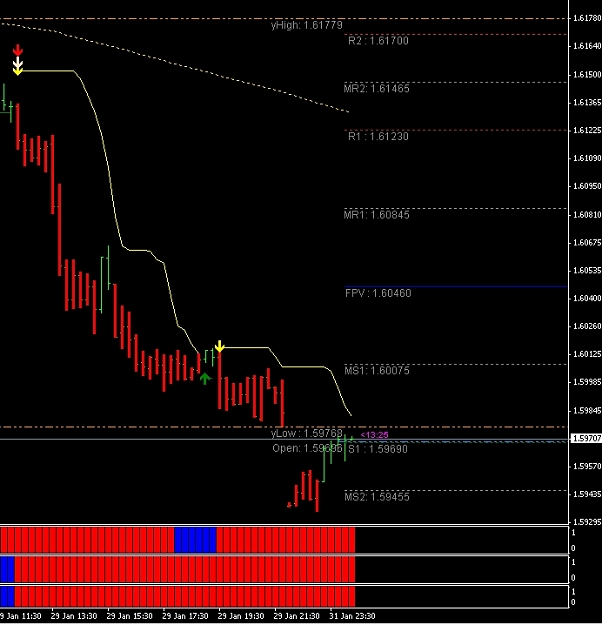This screenshot has width=602, height=625.
Task: Click the blue block in the third indicator bar
Action: click(x=7, y=596)
